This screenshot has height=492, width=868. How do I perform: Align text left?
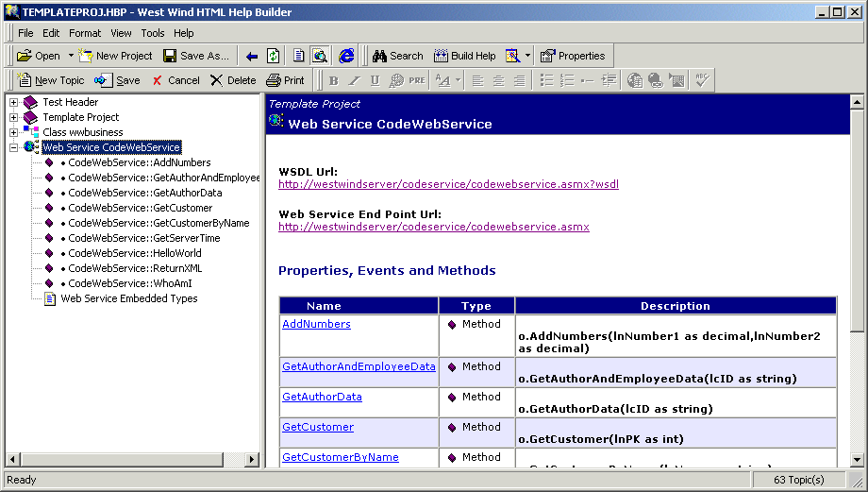pos(477,81)
